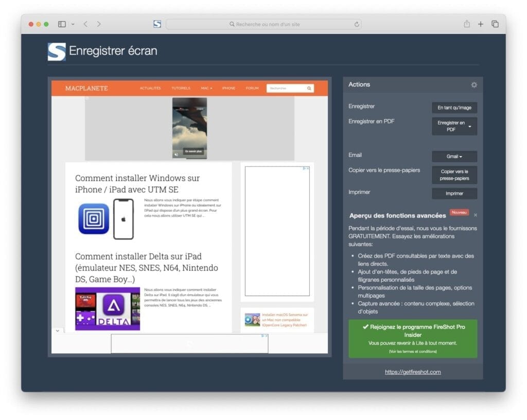Click the search magnifier on MacPlanete
Viewport: 527px width, 420px height.
tap(309, 88)
